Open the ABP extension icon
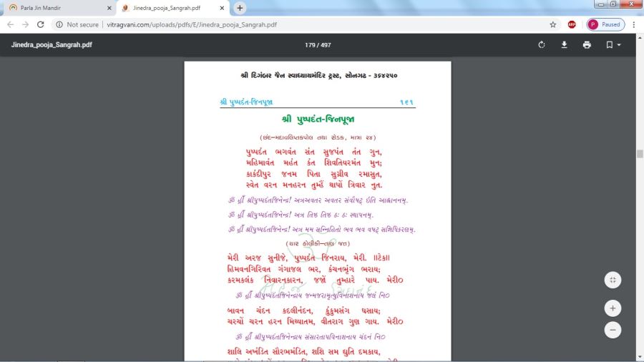 (572, 24)
